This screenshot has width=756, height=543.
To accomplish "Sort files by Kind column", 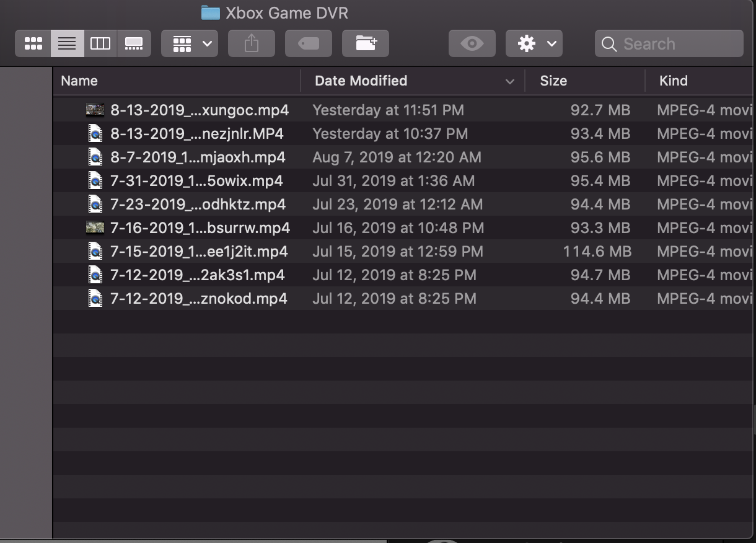I will pyautogui.click(x=673, y=81).
